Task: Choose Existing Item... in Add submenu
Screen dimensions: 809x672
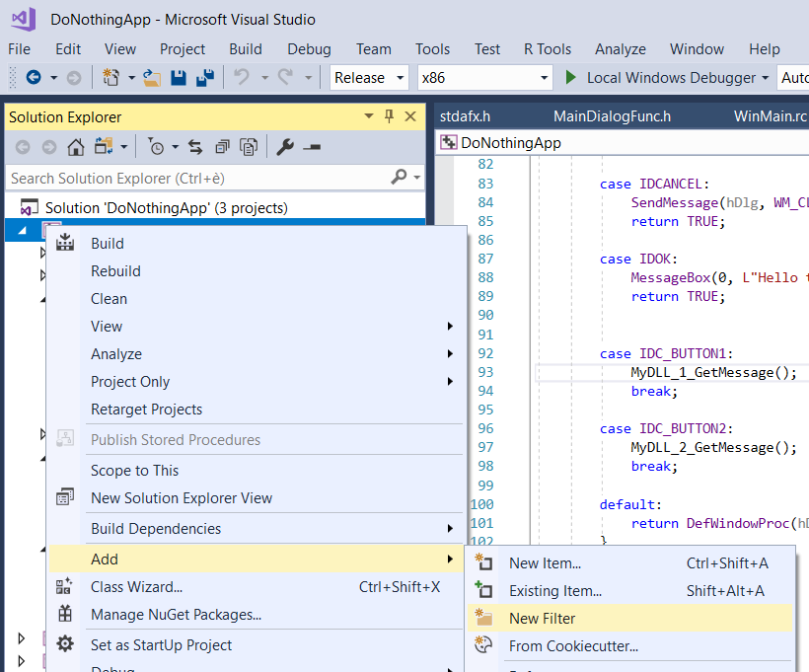Action: pos(630,590)
